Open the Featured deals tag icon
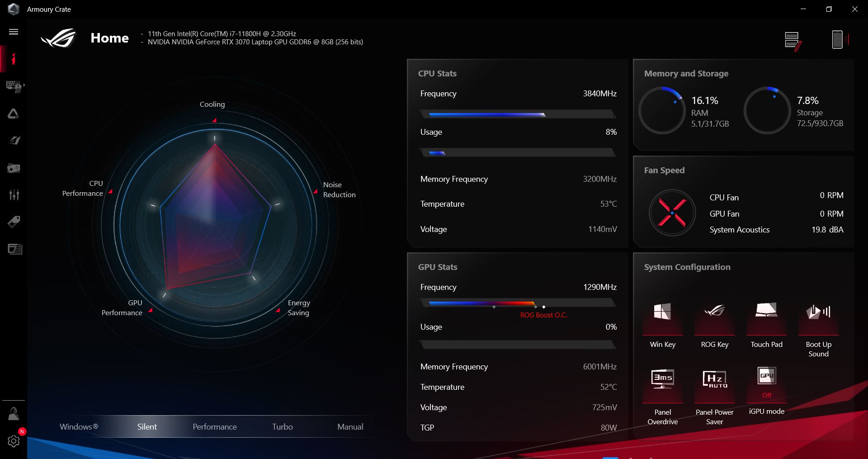 tap(14, 222)
